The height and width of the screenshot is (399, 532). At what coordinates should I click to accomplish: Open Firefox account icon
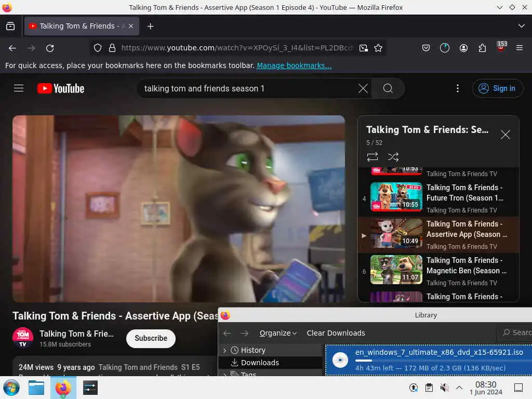point(463,48)
